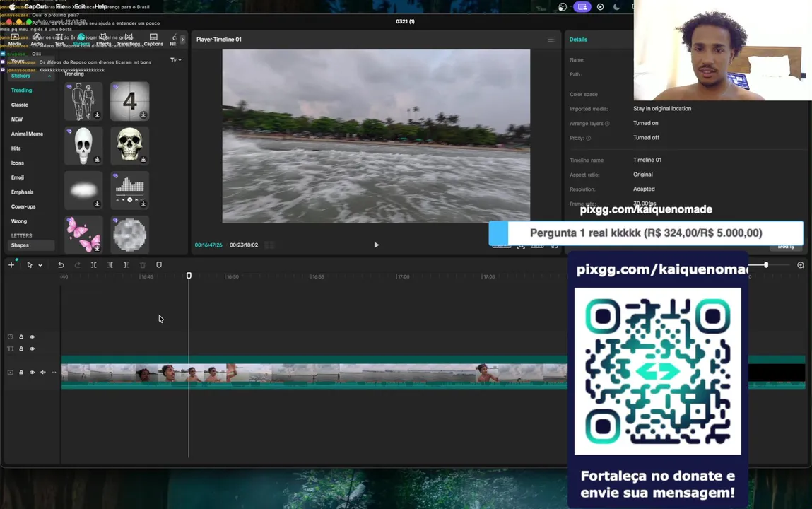Viewport: 812px width, 509px height.
Task: Toggle the player grid view icon
Action: coord(269,245)
